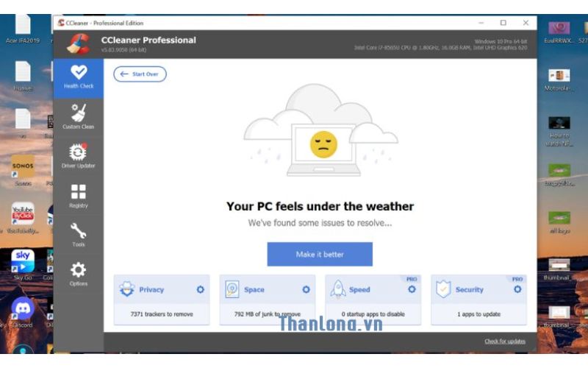Open the Space junk card

tap(267, 300)
